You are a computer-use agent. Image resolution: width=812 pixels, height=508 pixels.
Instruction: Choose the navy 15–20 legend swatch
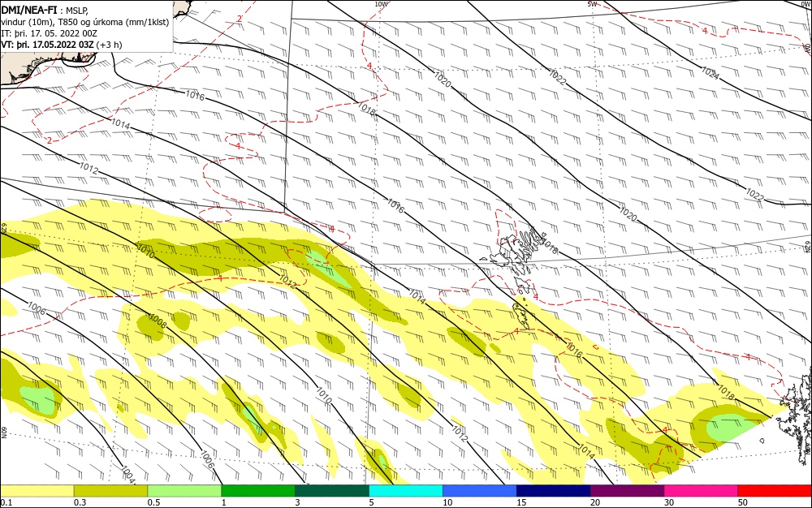tap(554, 491)
